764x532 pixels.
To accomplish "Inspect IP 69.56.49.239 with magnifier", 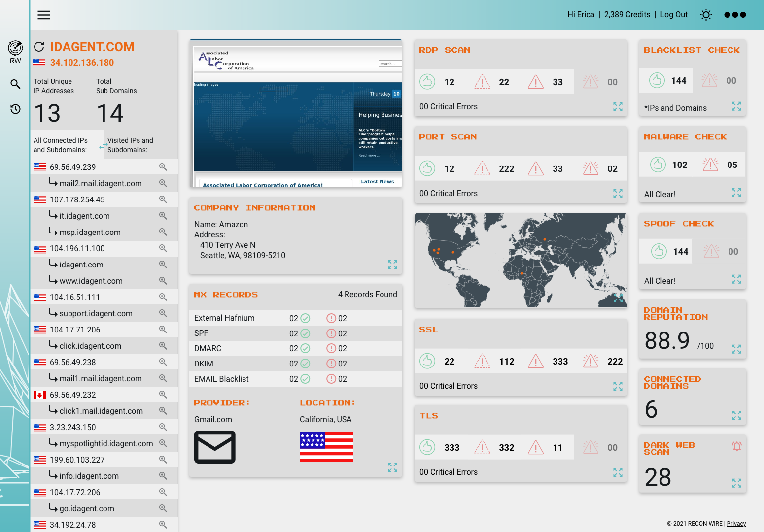I will [163, 167].
